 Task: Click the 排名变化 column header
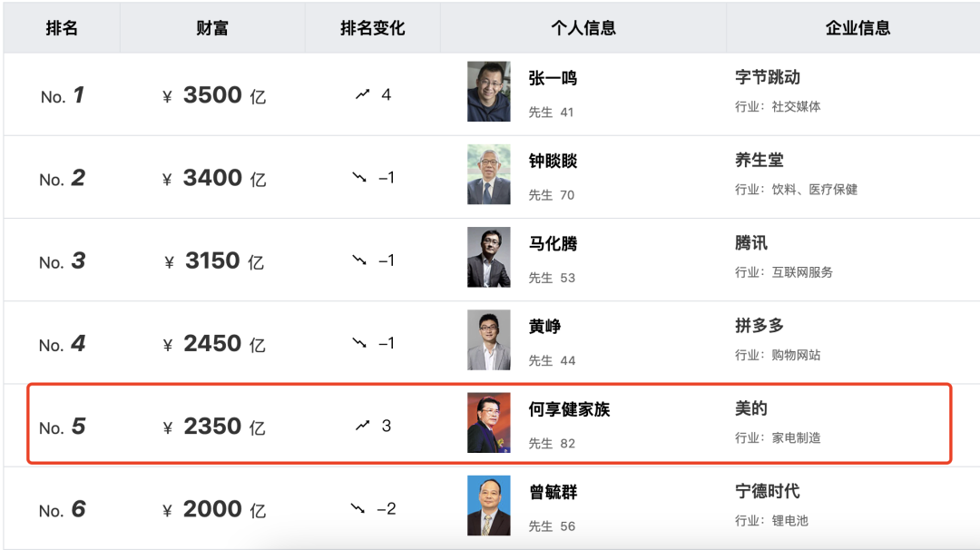(x=373, y=28)
